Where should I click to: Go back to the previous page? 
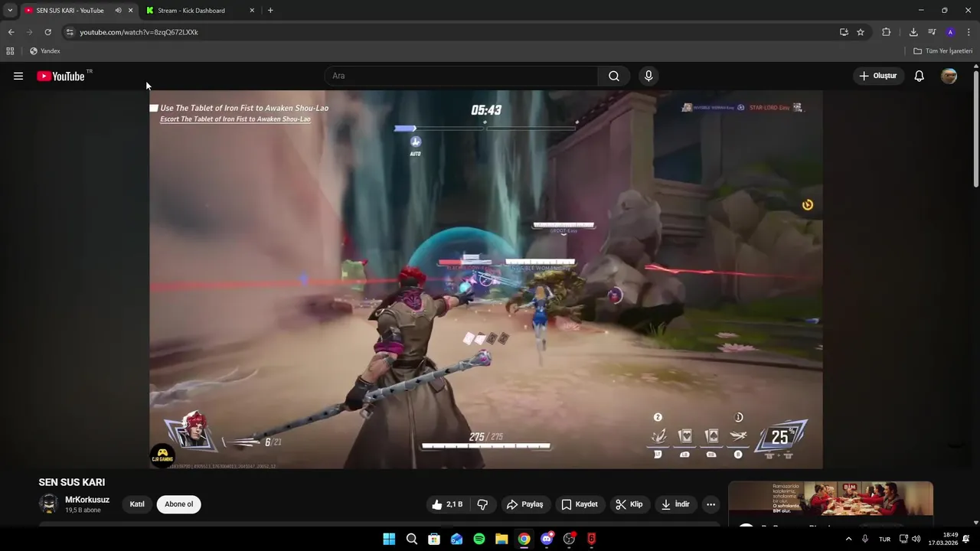pyautogui.click(x=11, y=32)
